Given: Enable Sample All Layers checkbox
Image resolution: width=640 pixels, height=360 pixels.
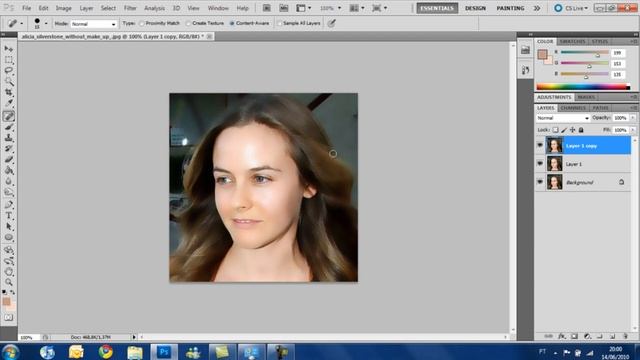Looking at the screenshot, I should coord(280,24).
